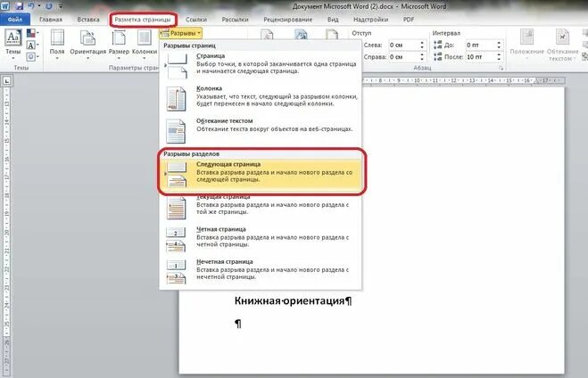
Task: Click the До spacing input field
Action: point(480,45)
